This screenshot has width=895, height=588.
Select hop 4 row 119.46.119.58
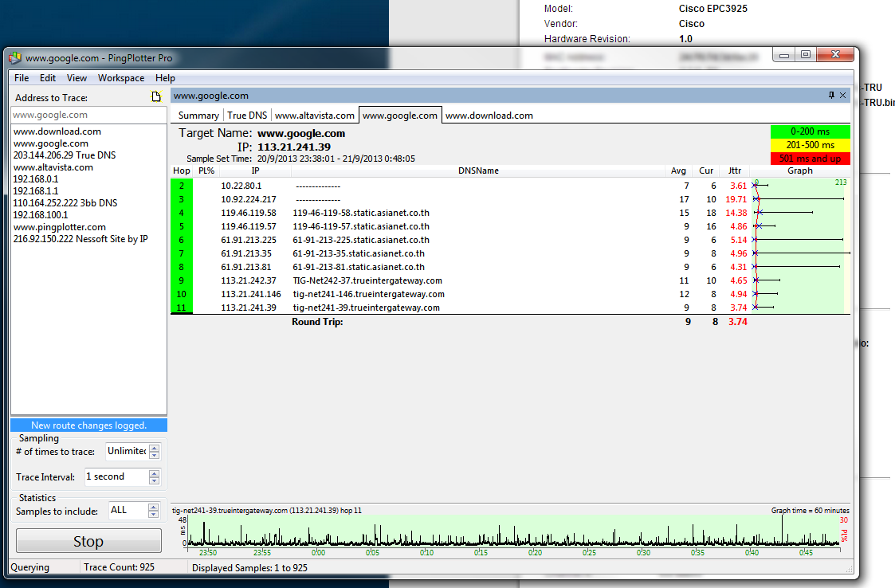click(510, 213)
